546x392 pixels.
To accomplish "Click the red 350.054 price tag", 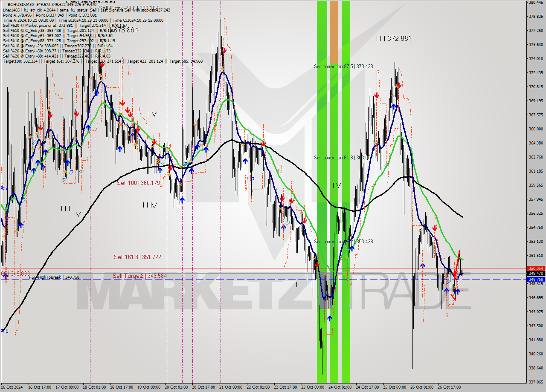I will (536, 268).
